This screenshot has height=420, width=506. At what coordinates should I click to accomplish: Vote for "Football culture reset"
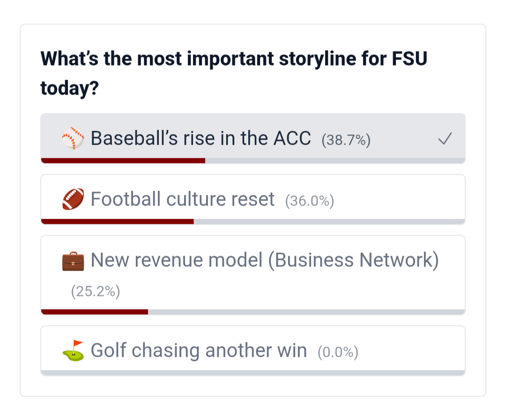(x=182, y=199)
